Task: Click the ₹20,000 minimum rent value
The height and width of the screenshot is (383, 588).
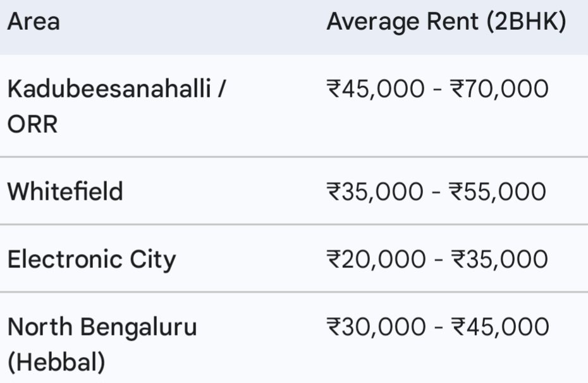Action: point(375,259)
